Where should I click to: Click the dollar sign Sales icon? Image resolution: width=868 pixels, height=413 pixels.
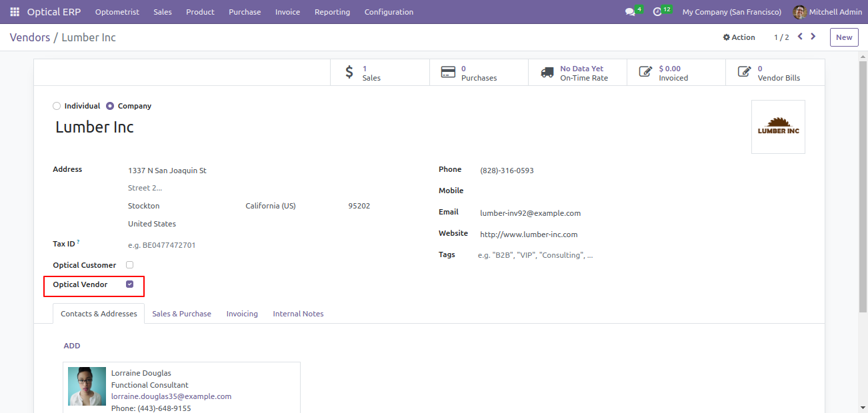point(349,73)
